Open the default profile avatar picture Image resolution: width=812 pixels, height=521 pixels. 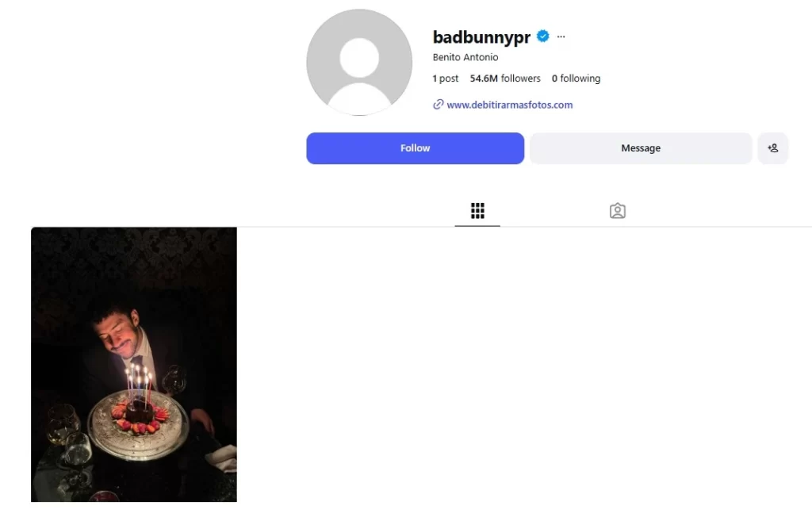click(x=359, y=62)
